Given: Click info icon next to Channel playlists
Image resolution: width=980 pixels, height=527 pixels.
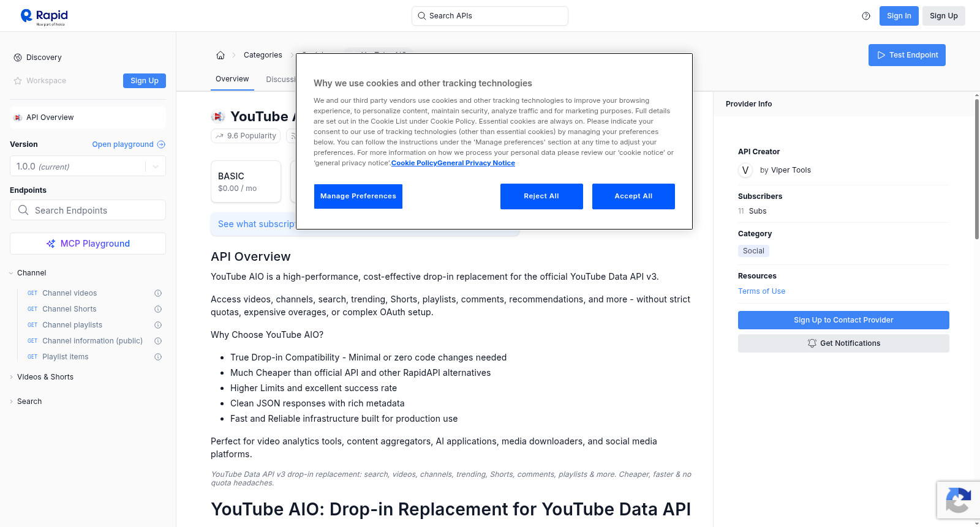Looking at the screenshot, I should point(158,325).
